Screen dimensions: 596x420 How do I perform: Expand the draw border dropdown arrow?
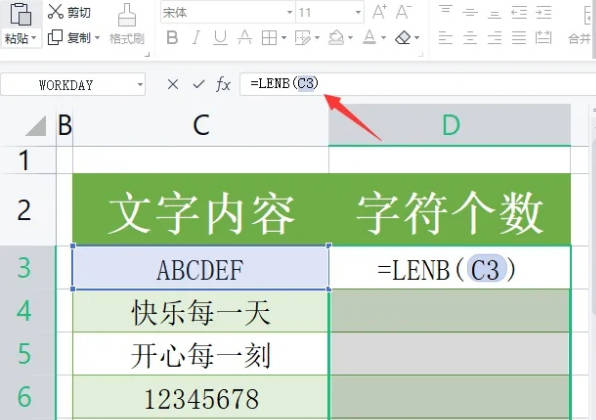[317, 38]
